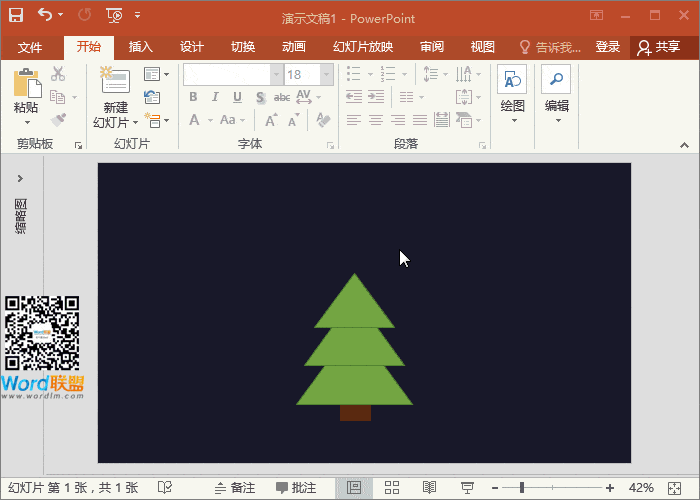This screenshot has width=700, height=500.
Task: Open the font size dropdown
Action: pos(327,74)
